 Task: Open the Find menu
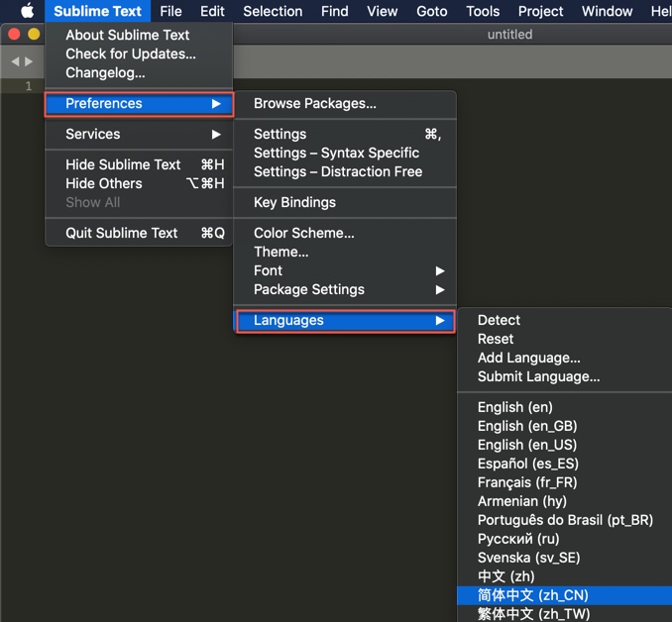click(335, 11)
